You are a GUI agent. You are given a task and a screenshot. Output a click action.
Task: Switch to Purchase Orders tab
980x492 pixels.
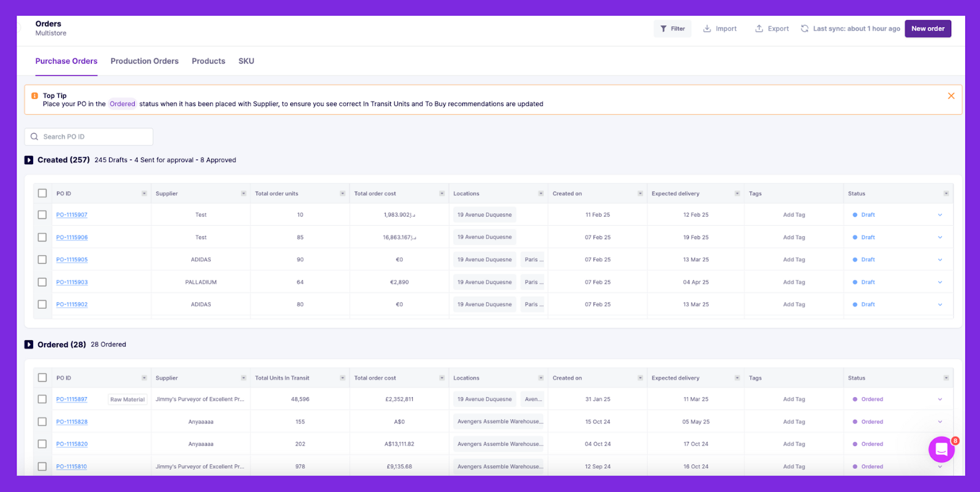[x=66, y=61]
